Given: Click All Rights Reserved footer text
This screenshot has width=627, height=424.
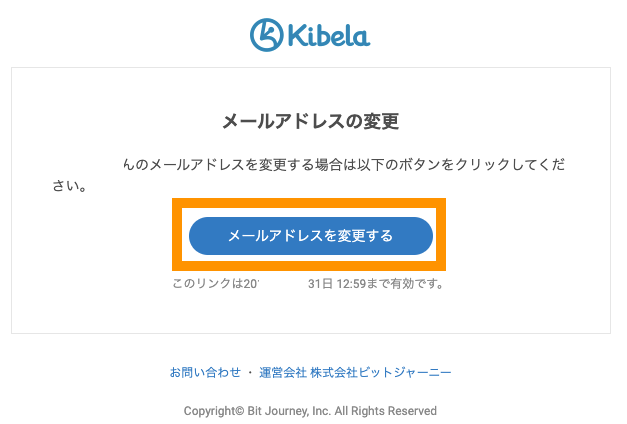Looking at the screenshot, I should (x=385, y=411).
